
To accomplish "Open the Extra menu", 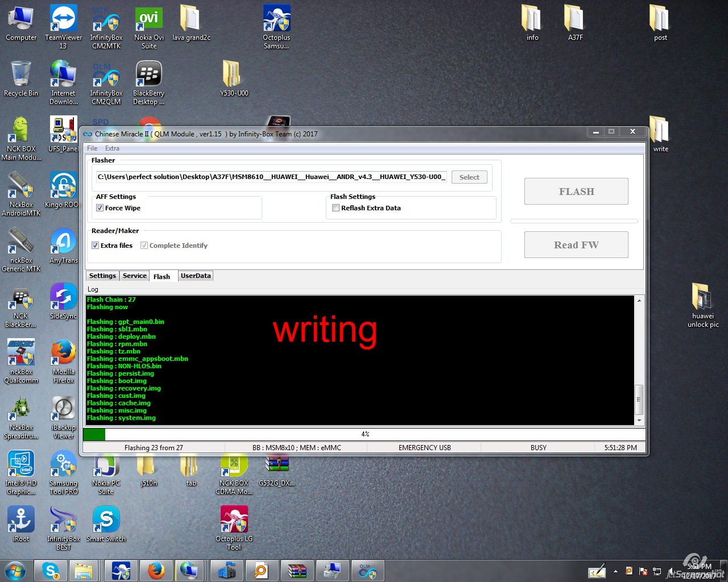I will 112,148.
